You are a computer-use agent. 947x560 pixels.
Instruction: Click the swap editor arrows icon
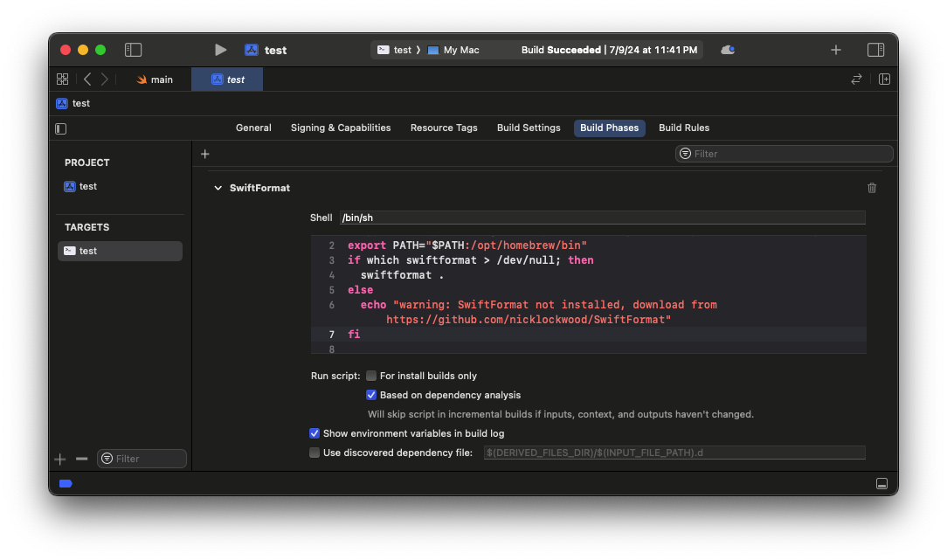(856, 80)
